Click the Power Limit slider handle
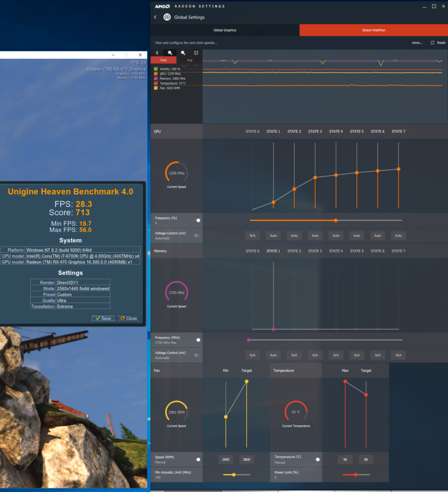This screenshot has width=448, height=492. pyautogui.click(x=355, y=475)
